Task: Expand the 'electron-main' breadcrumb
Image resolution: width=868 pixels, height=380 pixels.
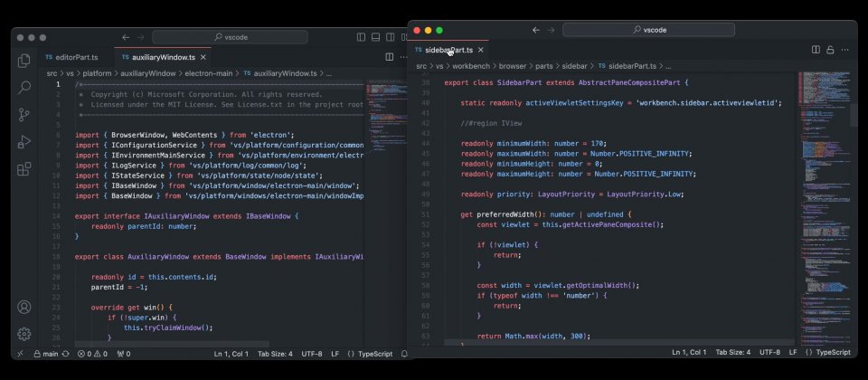Action: pyautogui.click(x=209, y=73)
